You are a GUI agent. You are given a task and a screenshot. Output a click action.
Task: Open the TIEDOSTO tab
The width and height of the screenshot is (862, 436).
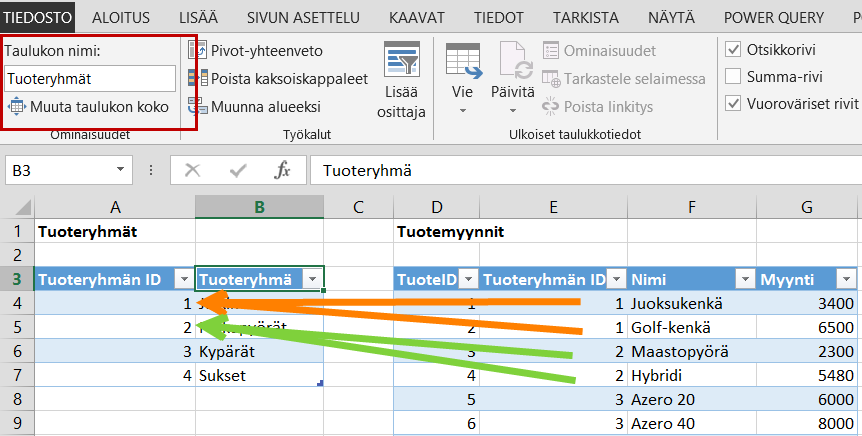(40, 17)
